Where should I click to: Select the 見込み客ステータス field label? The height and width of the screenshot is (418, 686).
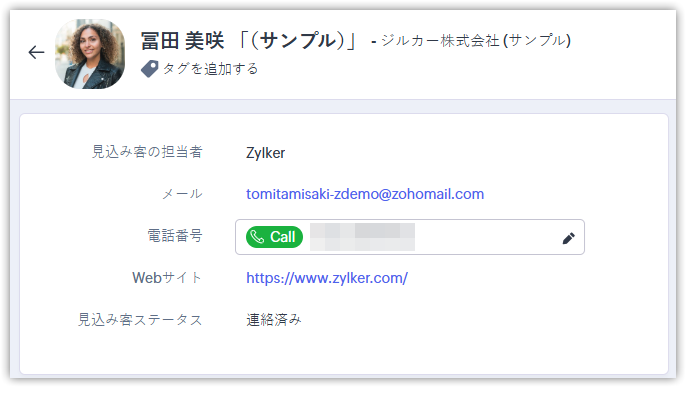click(x=140, y=320)
